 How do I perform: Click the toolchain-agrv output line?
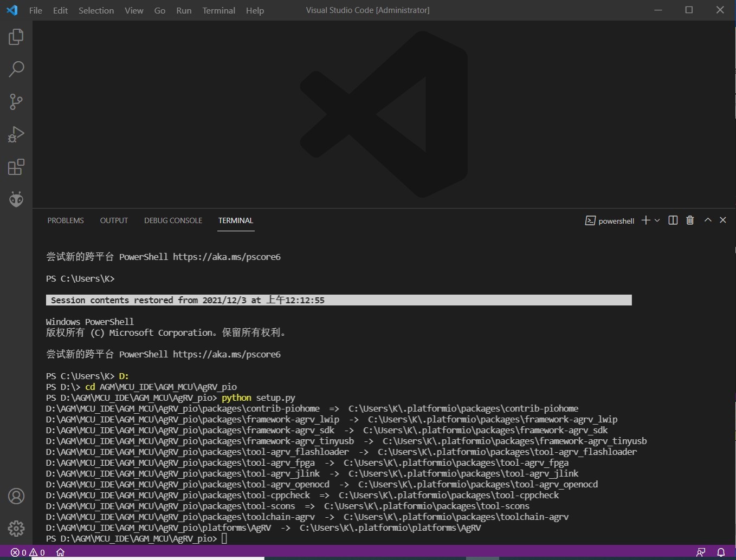point(307,517)
